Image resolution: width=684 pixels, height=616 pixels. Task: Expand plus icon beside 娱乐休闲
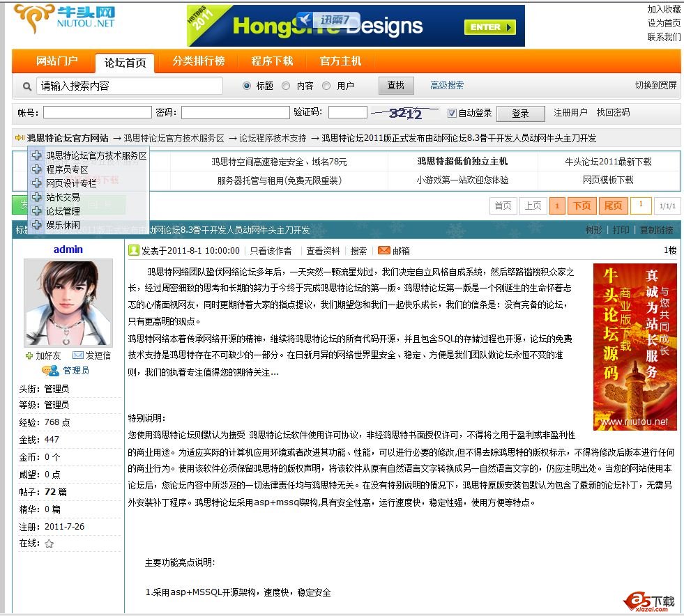click(x=37, y=225)
